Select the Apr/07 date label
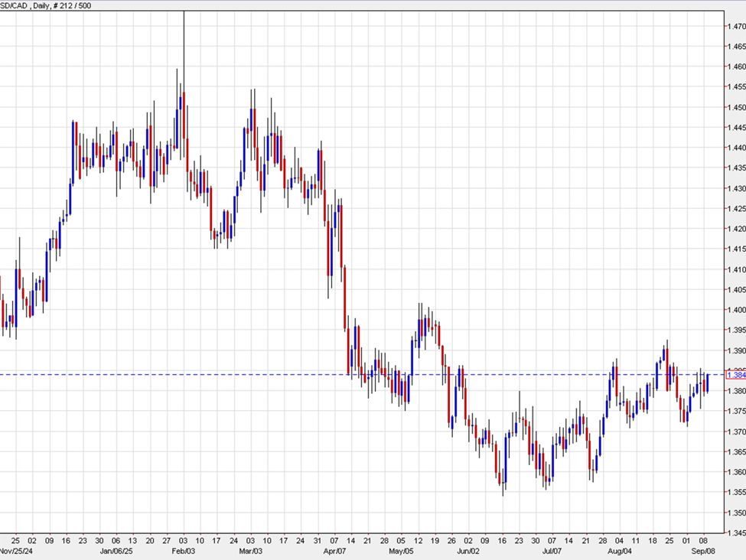Image resolution: width=746 pixels, height=560 pixels. [334, 549]
